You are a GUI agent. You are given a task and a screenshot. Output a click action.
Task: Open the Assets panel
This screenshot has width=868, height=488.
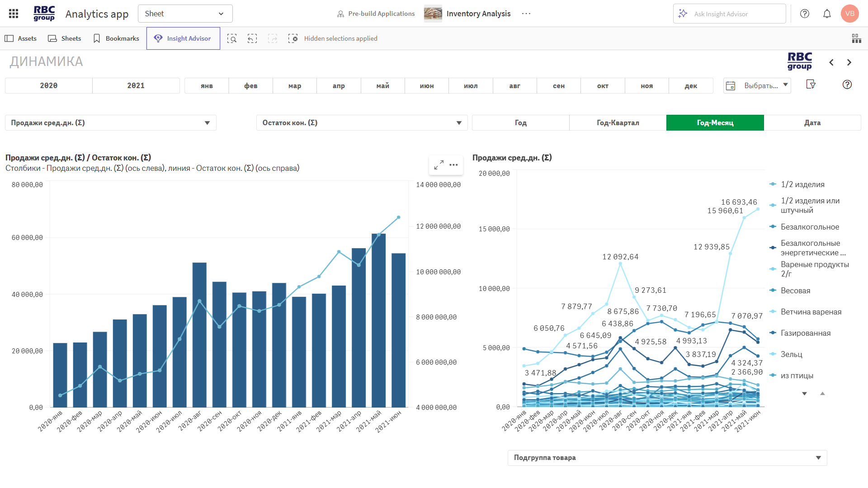21,38
